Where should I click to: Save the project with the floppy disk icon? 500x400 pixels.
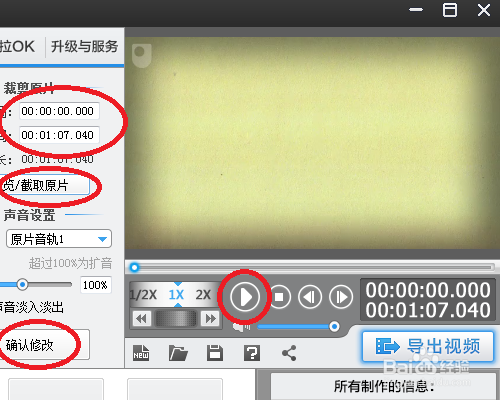215,353
